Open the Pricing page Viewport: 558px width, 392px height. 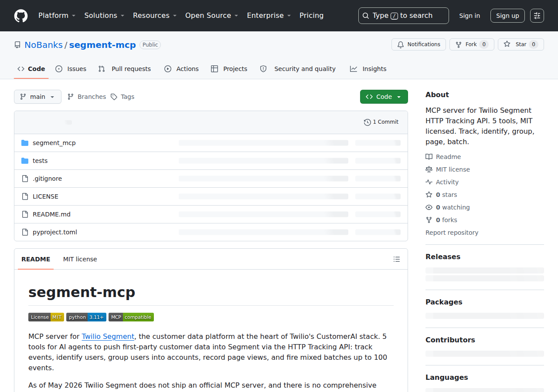pyautogui.click(x=311, y=16)
